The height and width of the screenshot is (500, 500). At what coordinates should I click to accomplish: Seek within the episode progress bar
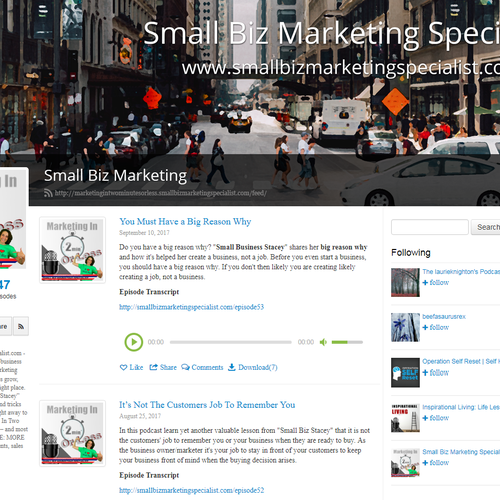click(x=231, y=342)
